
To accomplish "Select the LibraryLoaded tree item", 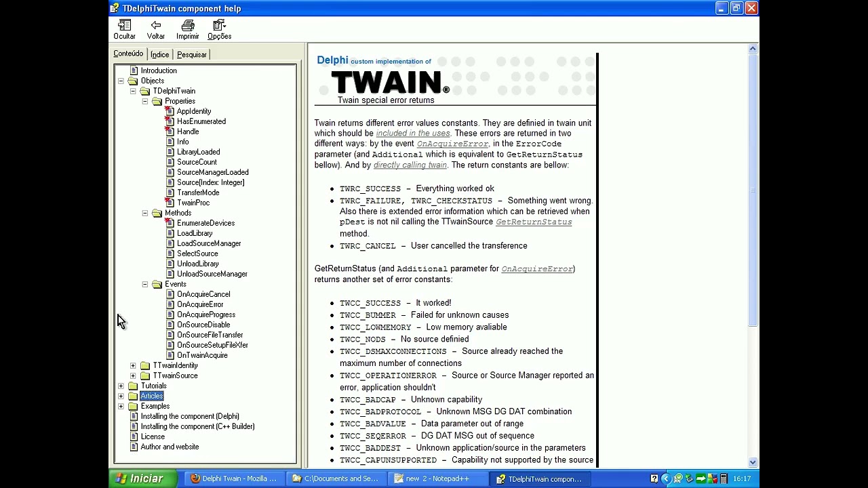I will pos(198,152).
